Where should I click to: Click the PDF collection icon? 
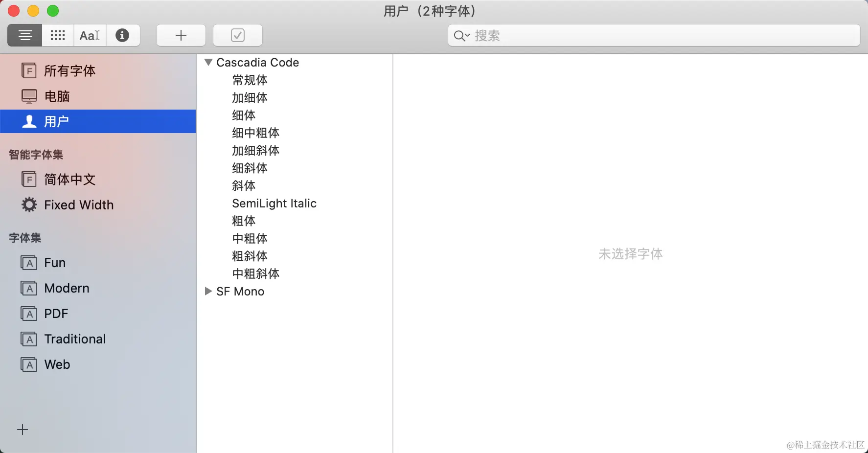29,314
